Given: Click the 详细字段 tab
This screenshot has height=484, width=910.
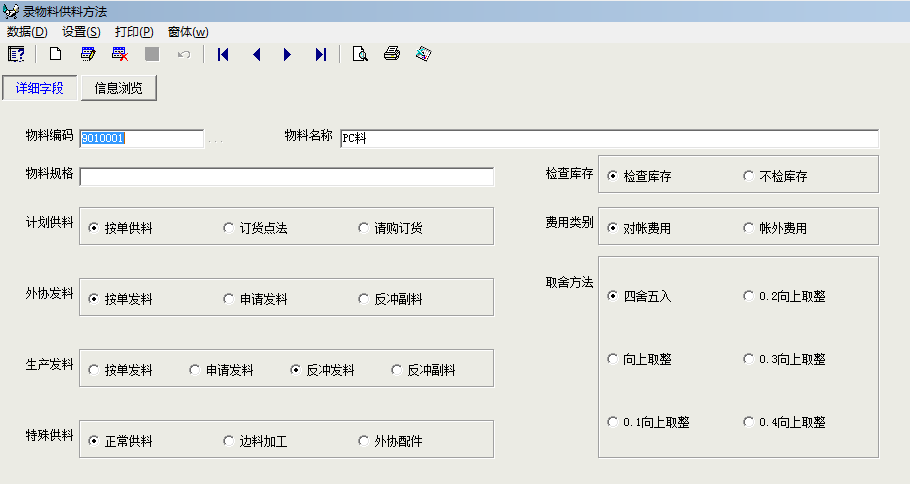Looking at the screenshot, I should coord(40,88).
